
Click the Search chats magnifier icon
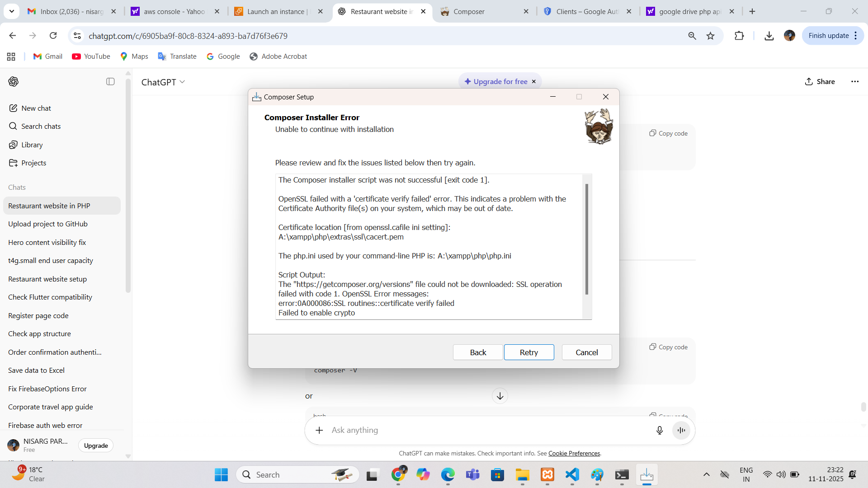[13, 126]
